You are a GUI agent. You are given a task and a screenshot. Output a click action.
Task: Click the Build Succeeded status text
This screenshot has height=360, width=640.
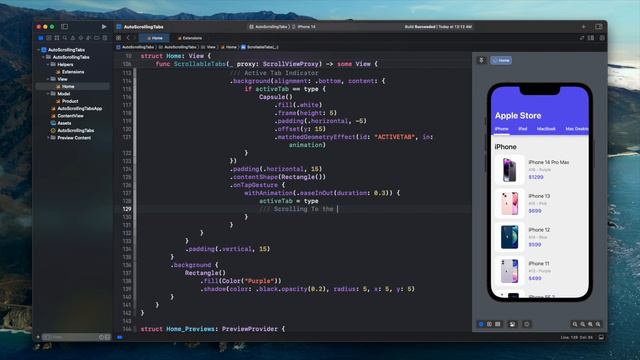[x=420, y=27]
